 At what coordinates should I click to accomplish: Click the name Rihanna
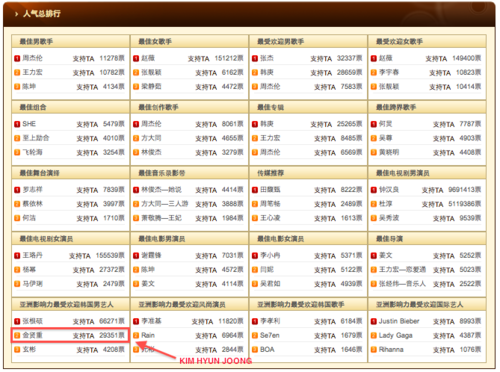(391, 350)
